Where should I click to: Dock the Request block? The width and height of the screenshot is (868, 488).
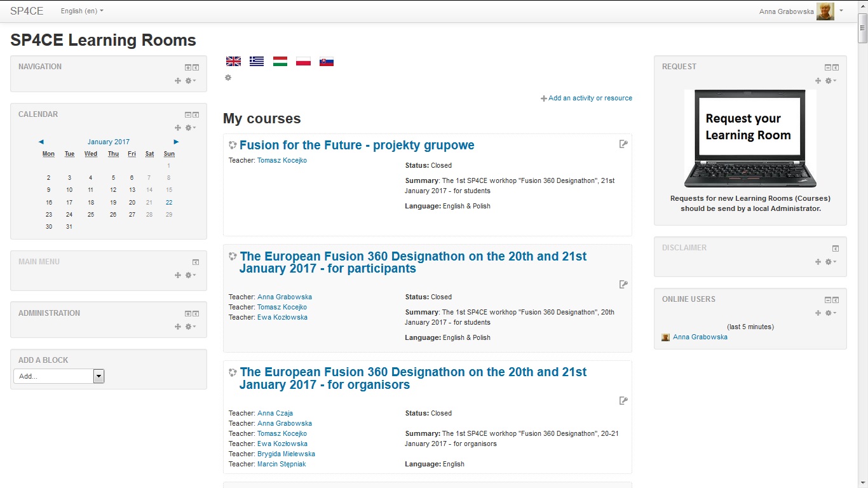(836, 67)
